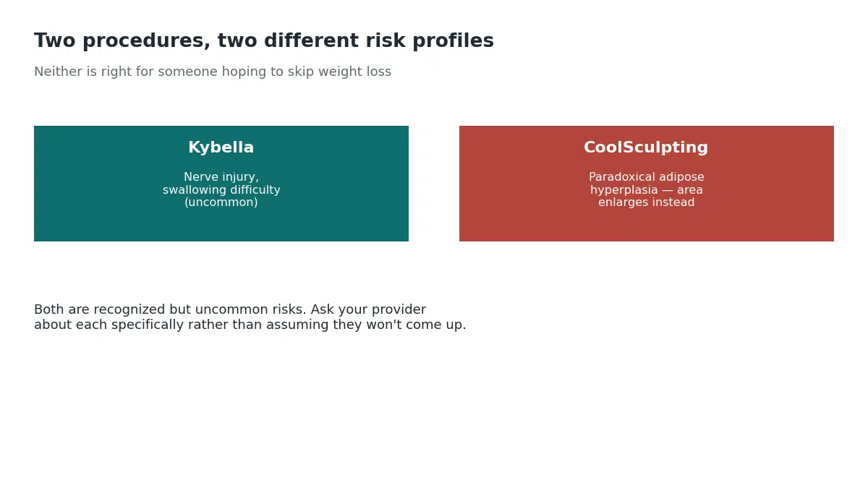
Task: Click the Kybella heading
Action: [x=221, y=147]
